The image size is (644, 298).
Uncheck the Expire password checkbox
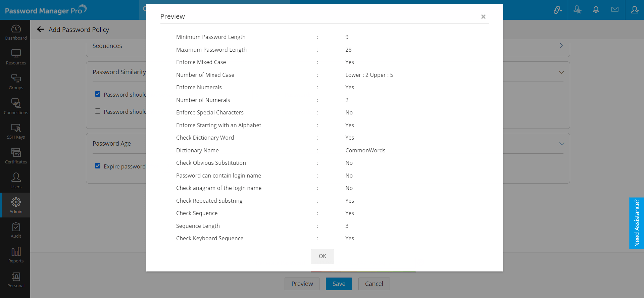click(98, 166)
